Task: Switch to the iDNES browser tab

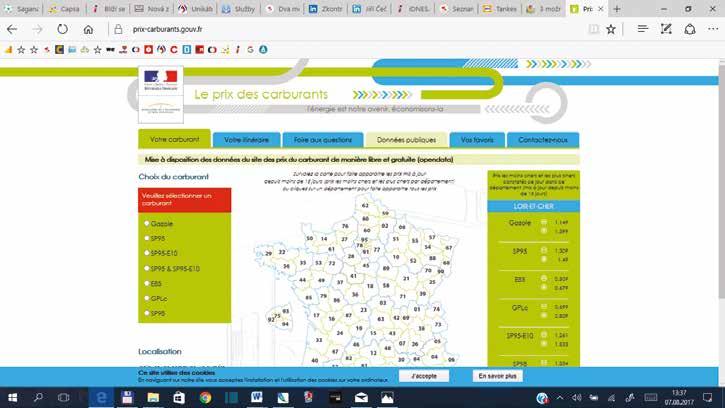Action: (x=413, y=9)
